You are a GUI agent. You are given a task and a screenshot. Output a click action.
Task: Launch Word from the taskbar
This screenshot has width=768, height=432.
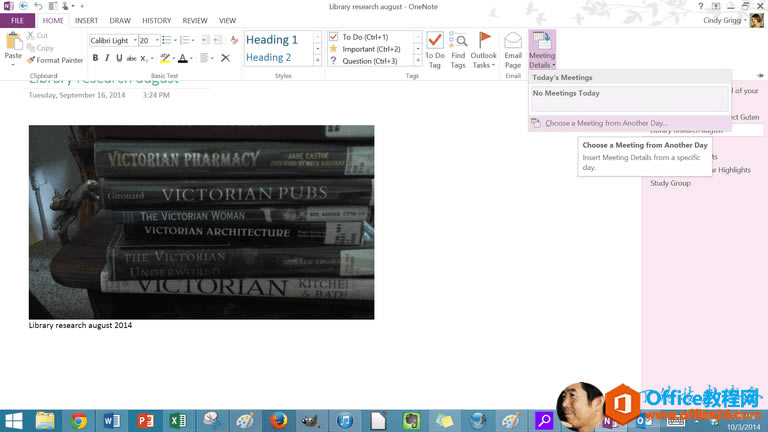tap(112, 421)
